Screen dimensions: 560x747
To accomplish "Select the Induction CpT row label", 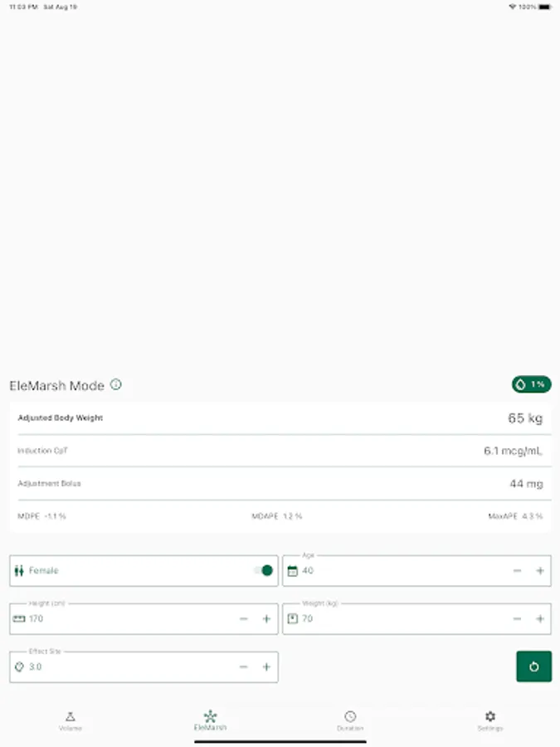I will tap(42, 451).
